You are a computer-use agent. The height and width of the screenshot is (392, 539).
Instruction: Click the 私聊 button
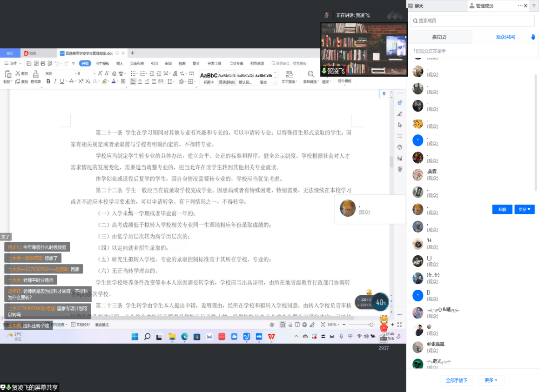[x=502, y=209]
